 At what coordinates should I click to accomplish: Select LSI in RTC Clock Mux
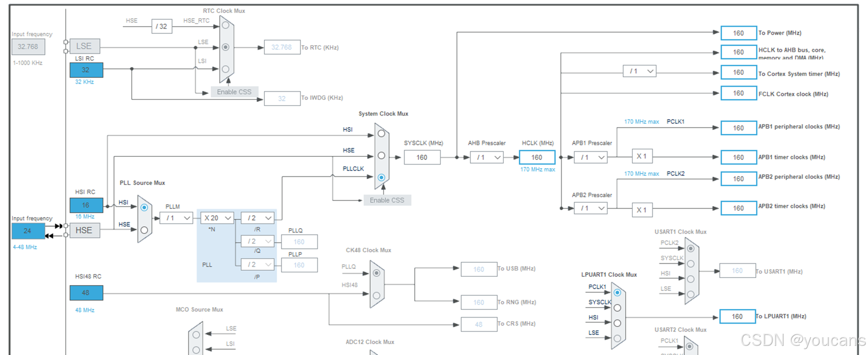226,69
